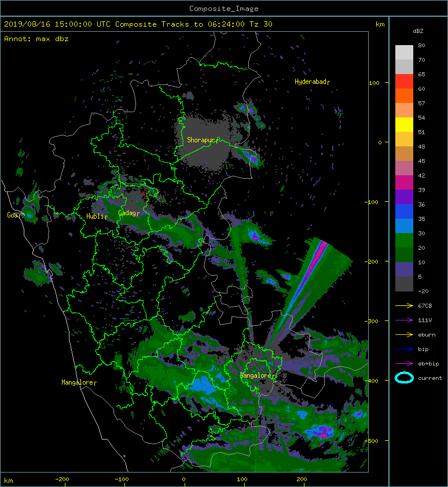Click the orange 60 dBZ color swatch
This screenshot has height=487, width=448.
(x=404, y=96)
